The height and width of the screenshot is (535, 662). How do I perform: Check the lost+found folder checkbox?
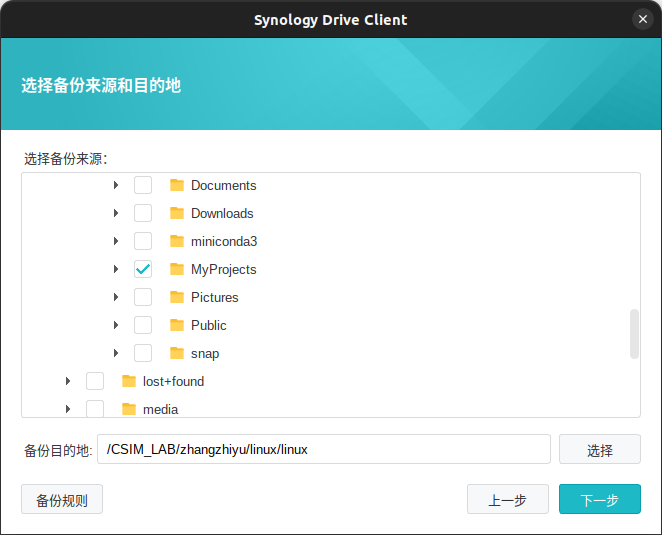[95, 381]
